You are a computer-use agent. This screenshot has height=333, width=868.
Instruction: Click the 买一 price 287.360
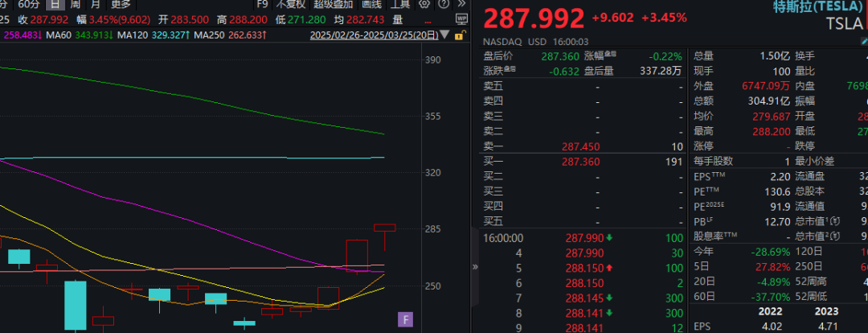click(x=580, y=162)
